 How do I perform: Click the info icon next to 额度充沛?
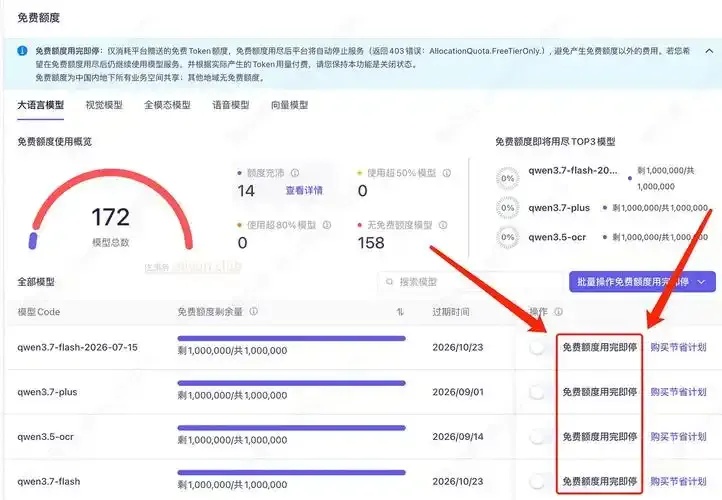[295, 173]
